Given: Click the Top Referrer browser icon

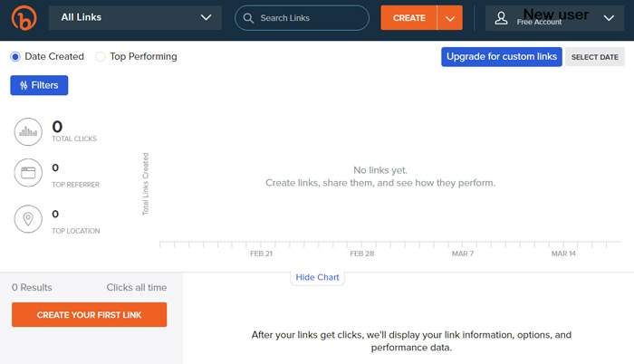Looking at the screenshot, I should pos(28,173).
